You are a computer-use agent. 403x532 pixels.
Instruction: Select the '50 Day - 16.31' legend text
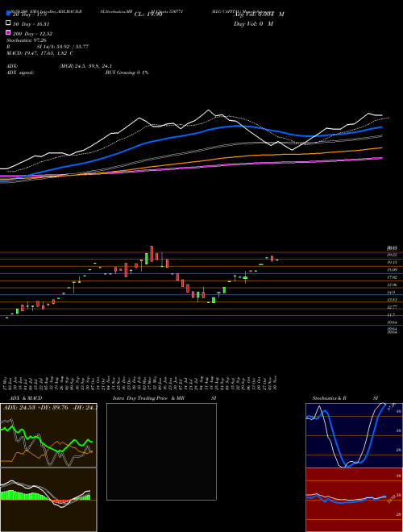(31, 23)
